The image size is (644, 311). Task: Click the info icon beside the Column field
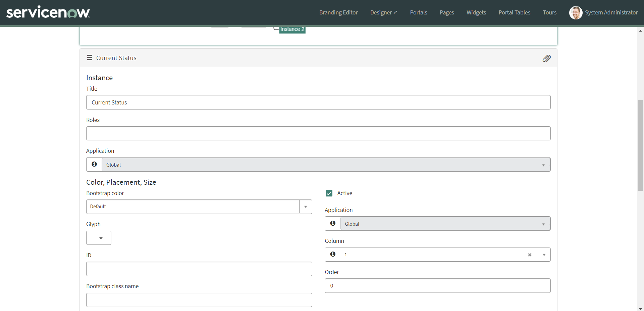[x=333, y=254]
